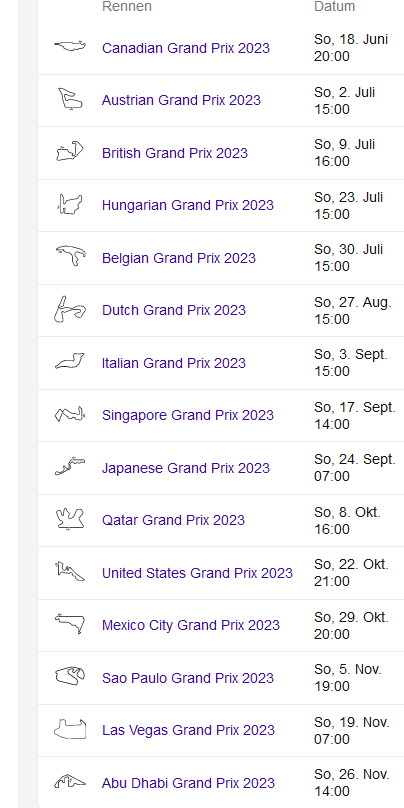Select the Belgian Grand Prix track outline

click(71, 256)
